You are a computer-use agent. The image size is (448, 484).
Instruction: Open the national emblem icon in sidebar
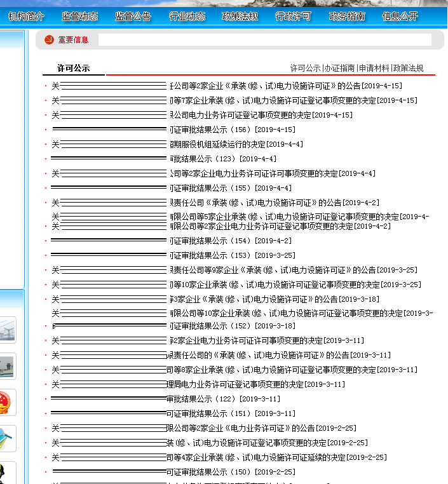pyautogui.click(x=8, y=403)
